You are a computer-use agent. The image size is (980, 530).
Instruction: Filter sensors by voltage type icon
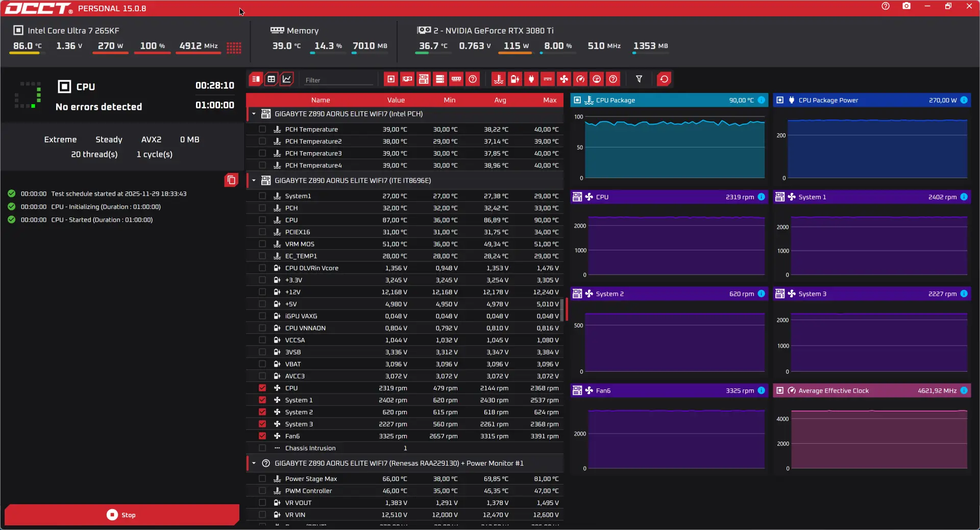pyautogui.click(x=515, y=79)
